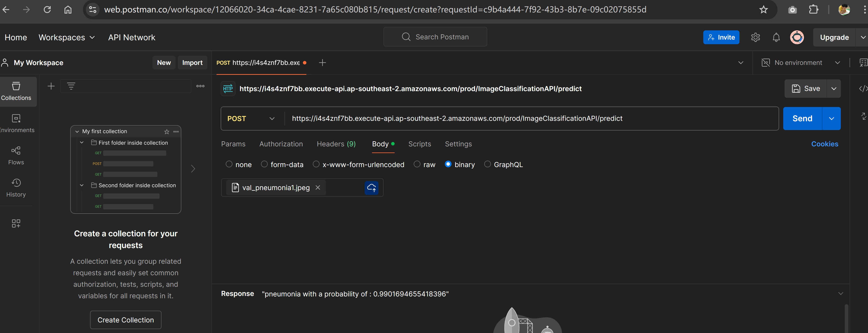Open the Flows sidebar panel

(16, 156)
